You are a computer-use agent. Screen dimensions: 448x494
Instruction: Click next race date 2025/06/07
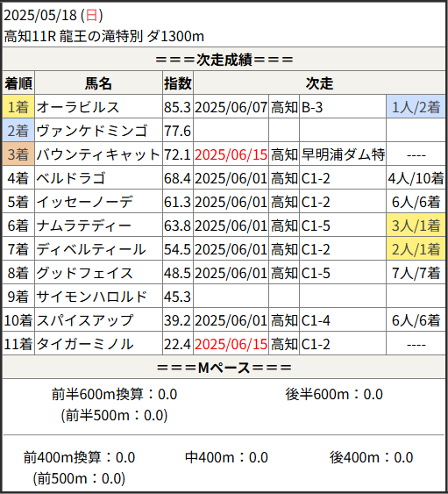click(231, 107)
